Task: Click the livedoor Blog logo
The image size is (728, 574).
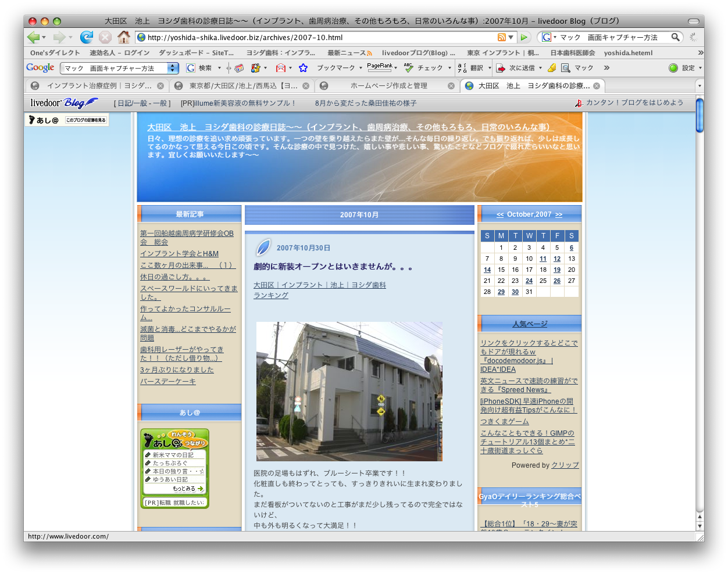Action: tap(64, 103)
